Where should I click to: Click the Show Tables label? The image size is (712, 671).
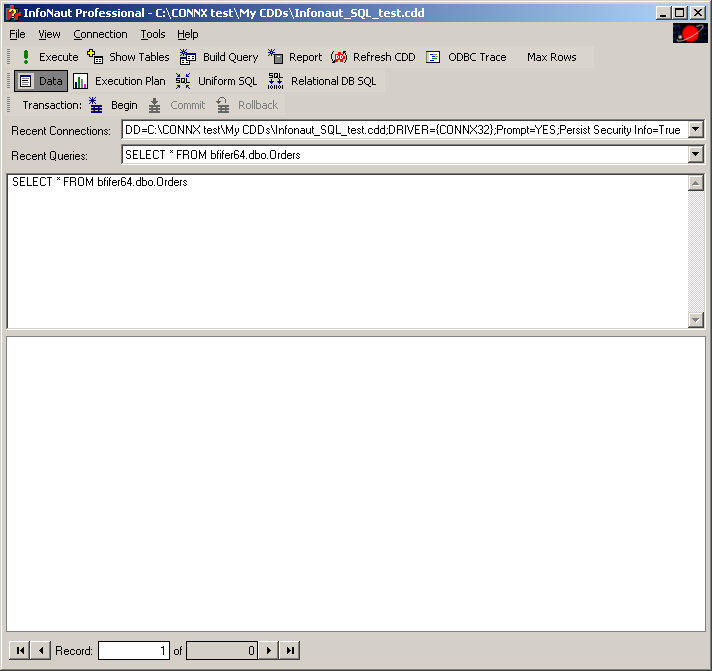[x=139, y=57]
